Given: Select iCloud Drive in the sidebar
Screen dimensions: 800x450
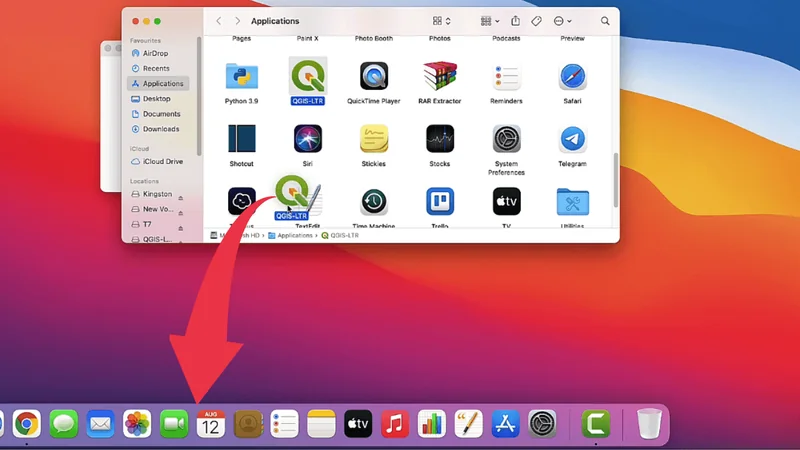Looking at the screenshot, I should click(161, 161).
